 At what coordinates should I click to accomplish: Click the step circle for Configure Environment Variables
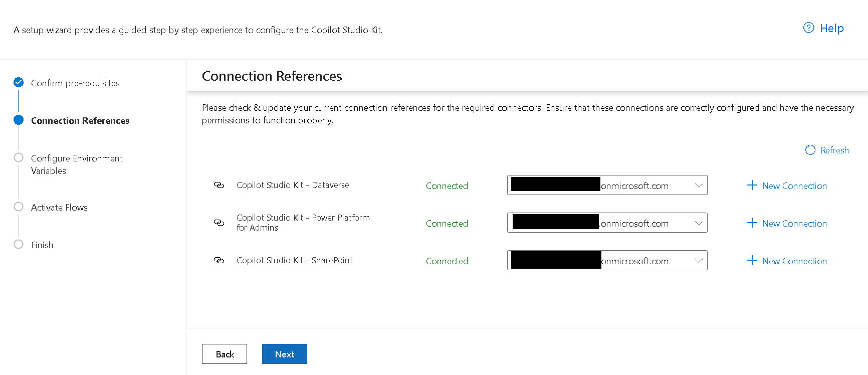coord(19,157)
